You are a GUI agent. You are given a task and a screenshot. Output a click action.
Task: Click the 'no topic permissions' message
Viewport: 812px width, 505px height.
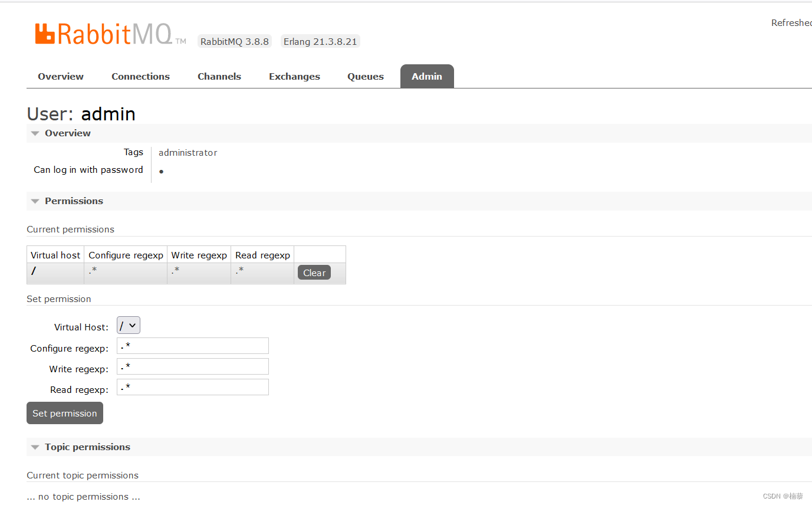tap(84, 497)
